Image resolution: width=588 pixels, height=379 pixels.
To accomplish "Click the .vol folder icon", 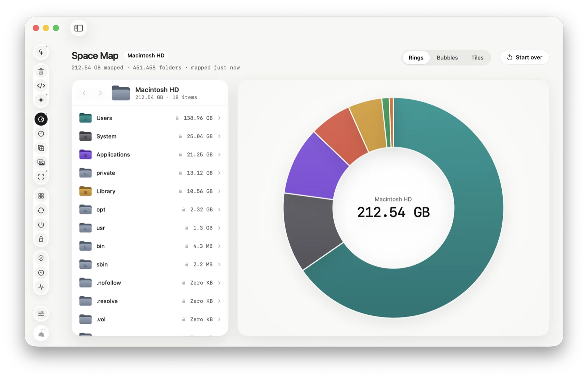I will pos(86,319).
